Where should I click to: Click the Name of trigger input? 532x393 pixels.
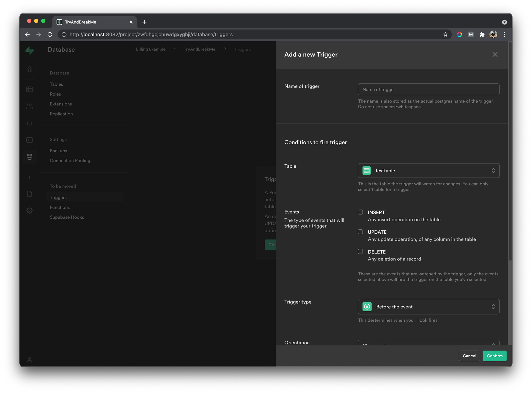tap(429, 89)
